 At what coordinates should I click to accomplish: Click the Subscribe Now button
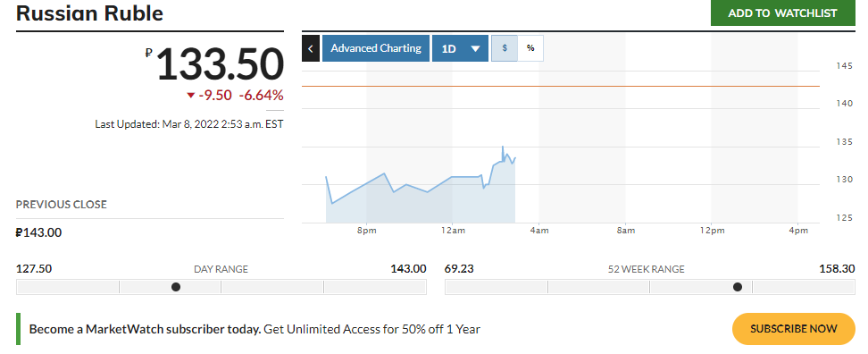tap(794, 328)
